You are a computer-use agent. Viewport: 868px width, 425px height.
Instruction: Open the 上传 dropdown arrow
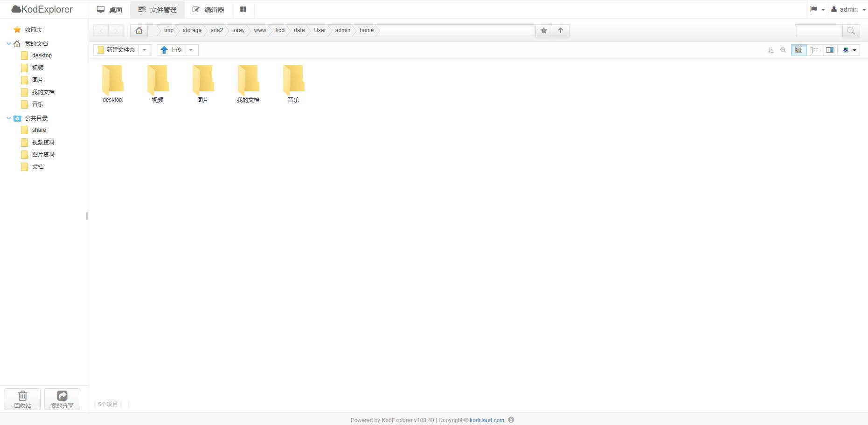pyautogui.click(x=191, y=50)
